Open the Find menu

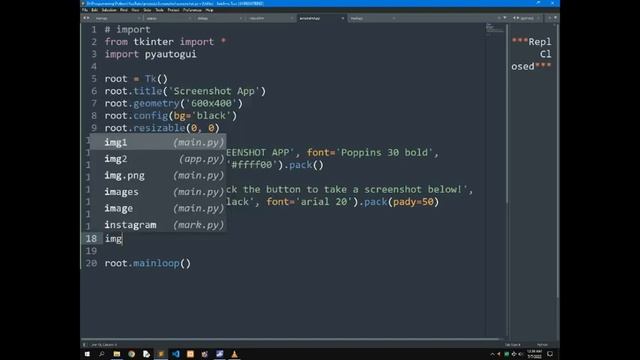coord(124,10)
